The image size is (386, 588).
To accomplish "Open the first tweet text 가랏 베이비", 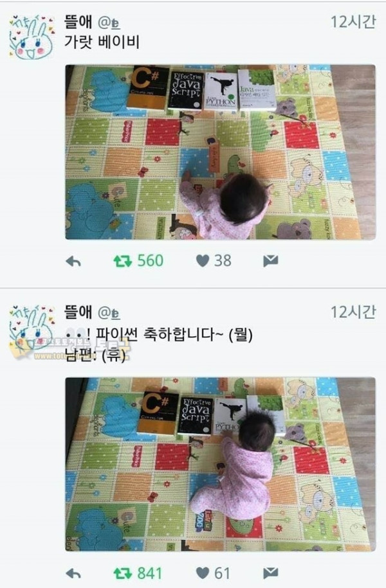I will 102,42.
